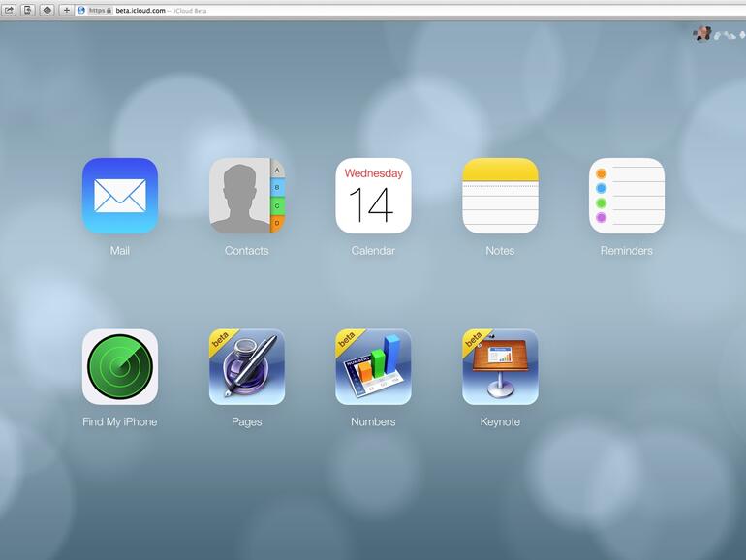746x560 pixels.
Task: Open the Calendar app showing Wednesday 14
Action: (373, 196)
